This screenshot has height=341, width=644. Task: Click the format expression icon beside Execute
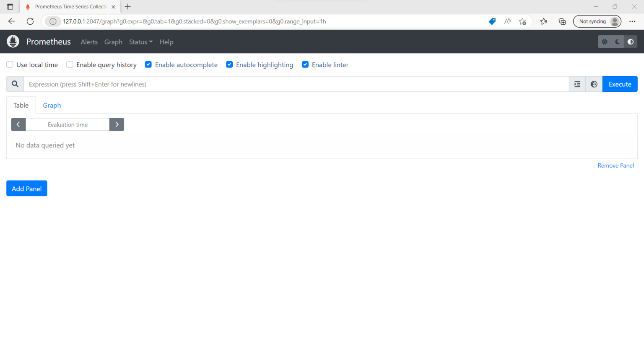tap(577, 84)
